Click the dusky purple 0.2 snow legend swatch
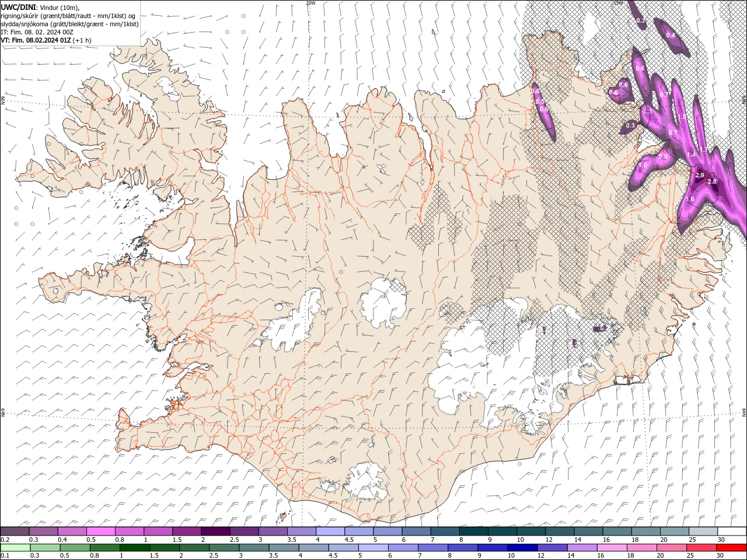Screen dimensions: 747x560 [x=15, y=531]
